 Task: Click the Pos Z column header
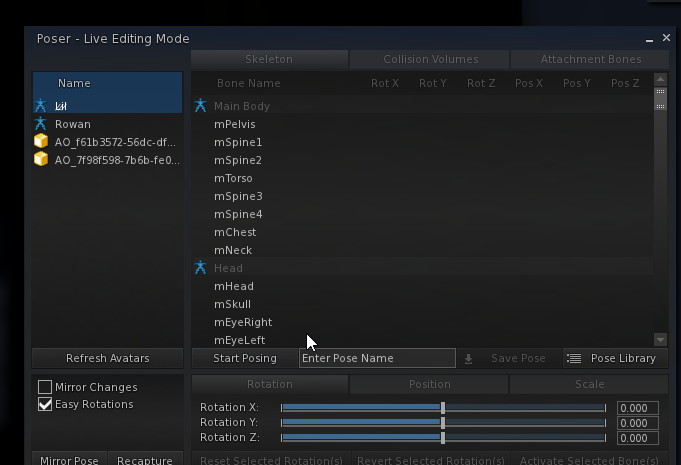click(x=625, y=83)
